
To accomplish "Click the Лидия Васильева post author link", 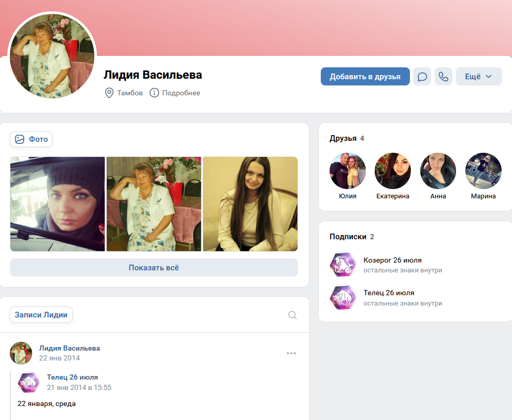I will (x=69, y=348).
